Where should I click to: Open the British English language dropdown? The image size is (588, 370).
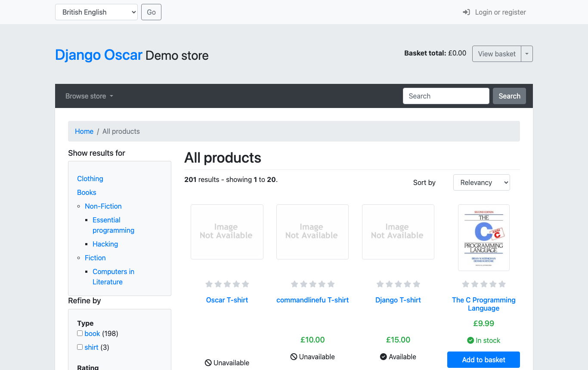pos(96,12)
